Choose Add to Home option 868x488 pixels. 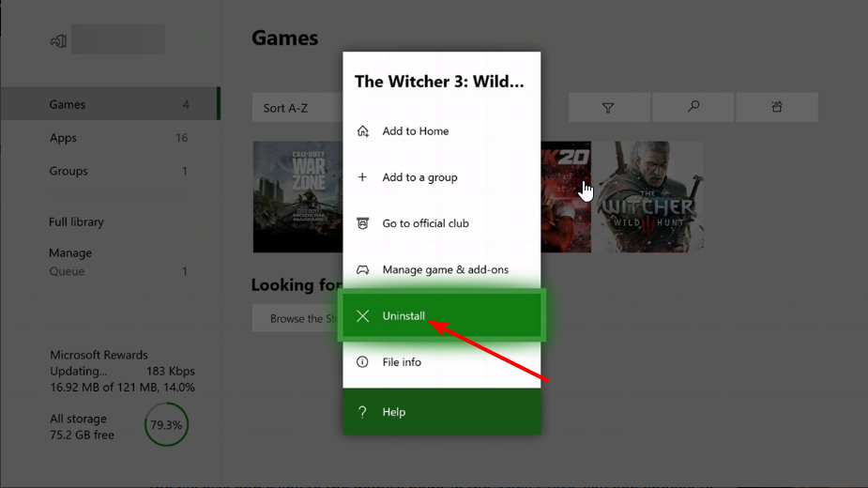[x=442, y=131]
